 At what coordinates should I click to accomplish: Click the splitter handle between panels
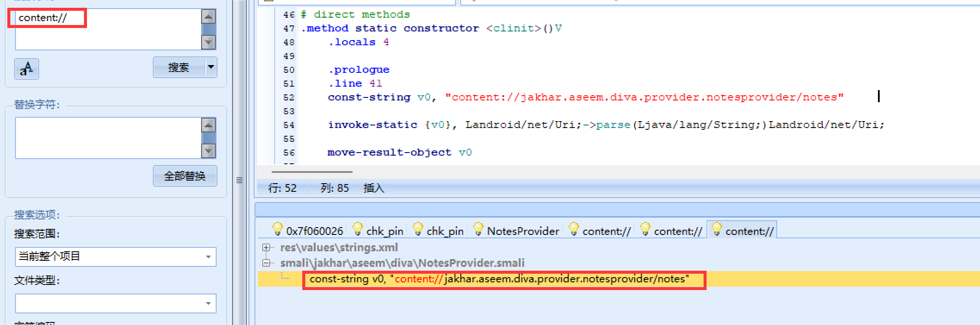[x=239, y=180]
